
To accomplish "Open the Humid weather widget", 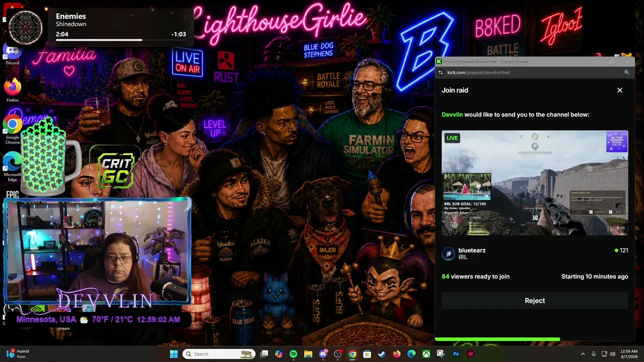I will click(x=18, y=354).
